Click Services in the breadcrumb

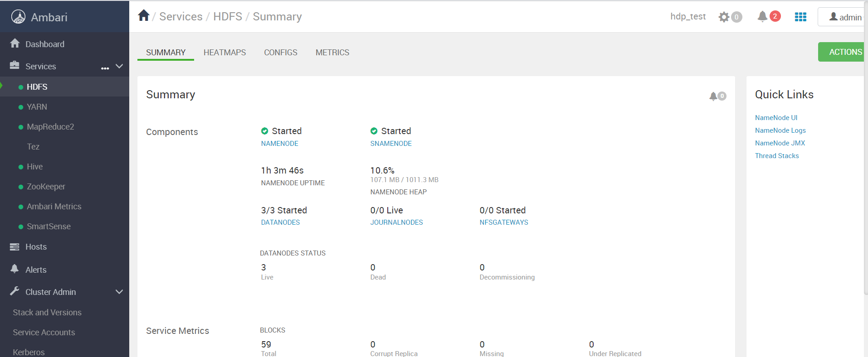(181, 17)
